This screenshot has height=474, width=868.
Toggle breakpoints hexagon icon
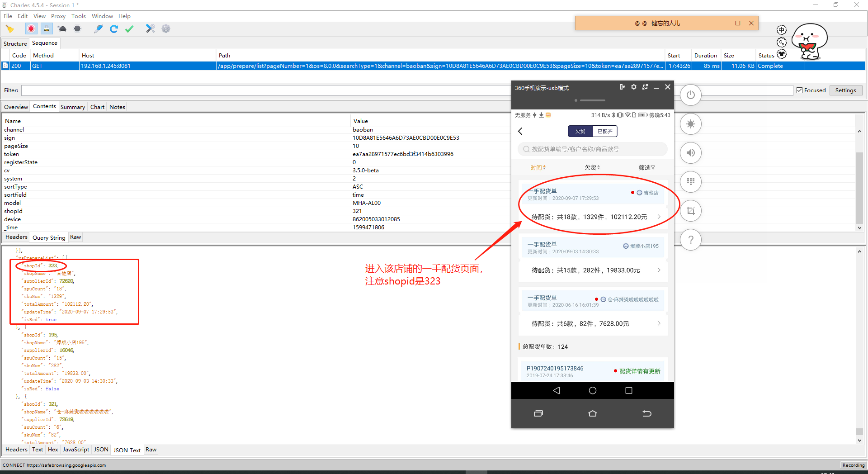(x=77, y=29)
